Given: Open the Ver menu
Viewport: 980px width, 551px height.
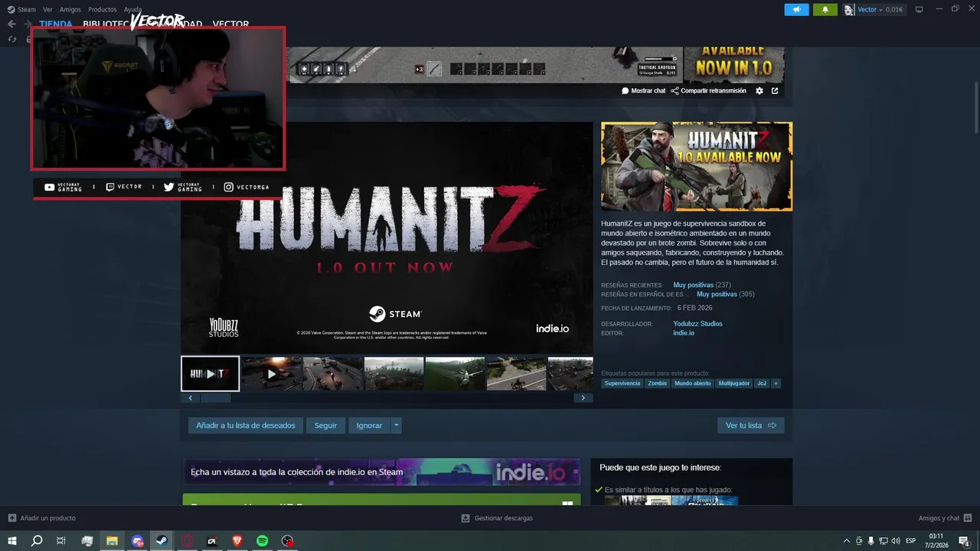Looking at the screenshot, I should [47, 10].
